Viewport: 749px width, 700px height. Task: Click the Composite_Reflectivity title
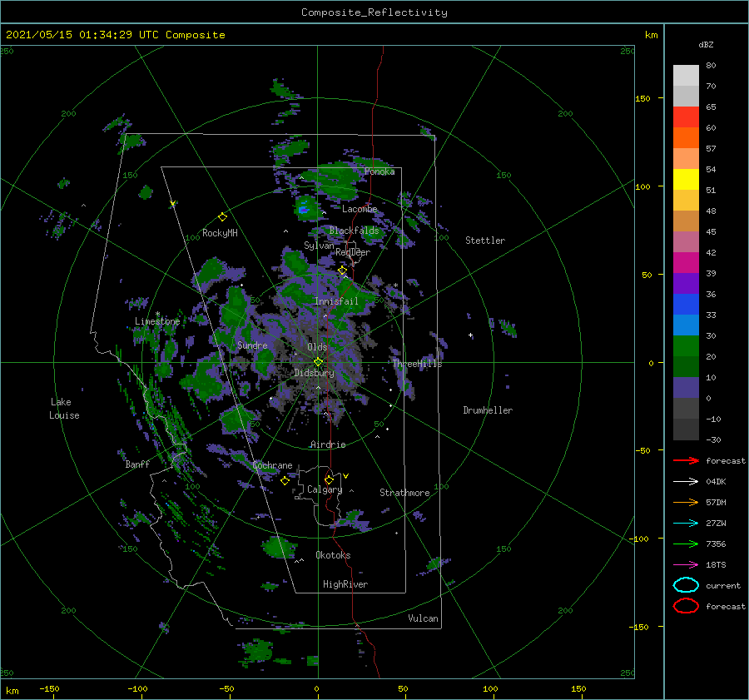pyautogui.click(x=374, y=12)
